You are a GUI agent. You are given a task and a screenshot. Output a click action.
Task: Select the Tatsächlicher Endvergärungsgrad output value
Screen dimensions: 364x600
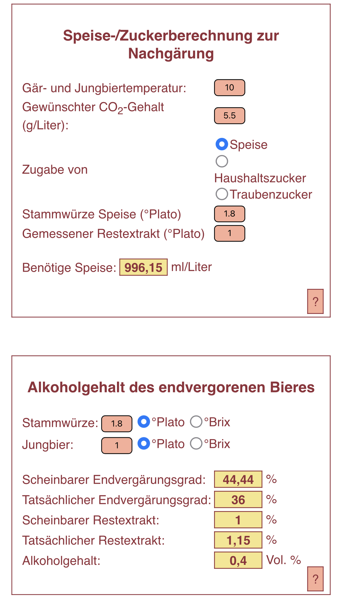(238, 499)
